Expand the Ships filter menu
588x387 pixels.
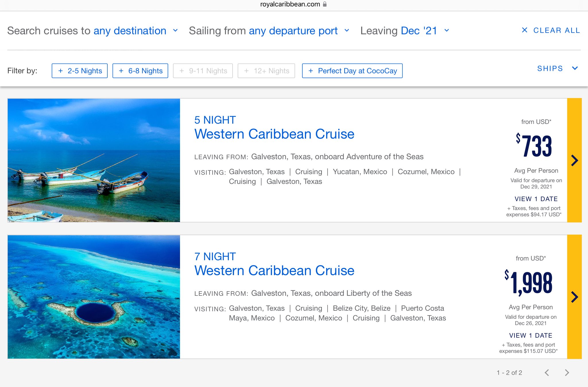(x=558, y=69)
